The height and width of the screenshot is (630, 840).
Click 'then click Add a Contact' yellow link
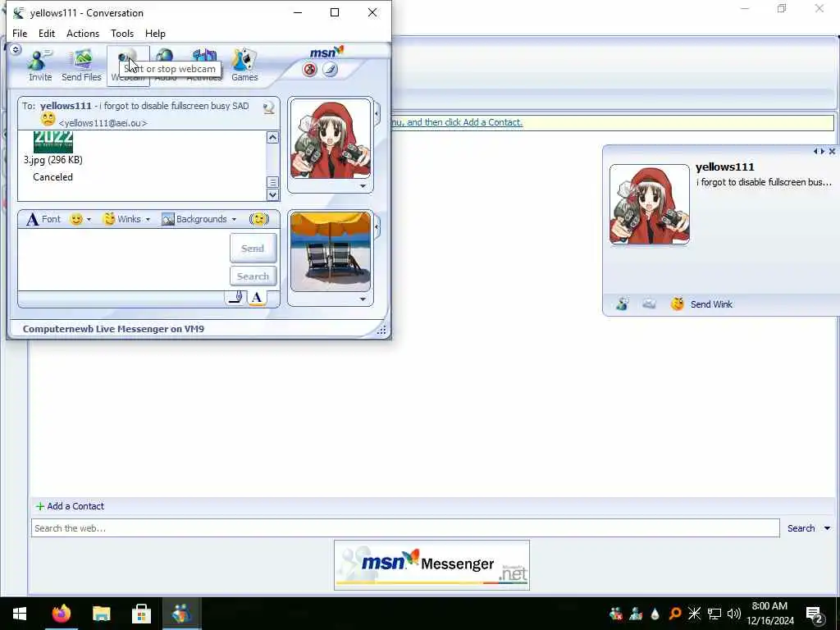pos(464,122)
